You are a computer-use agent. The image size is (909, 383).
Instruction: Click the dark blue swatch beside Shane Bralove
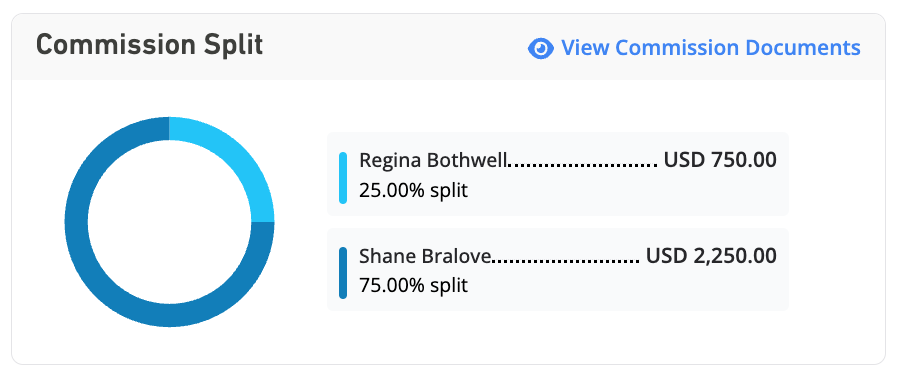pyautogui.click(x=343, y=273)
